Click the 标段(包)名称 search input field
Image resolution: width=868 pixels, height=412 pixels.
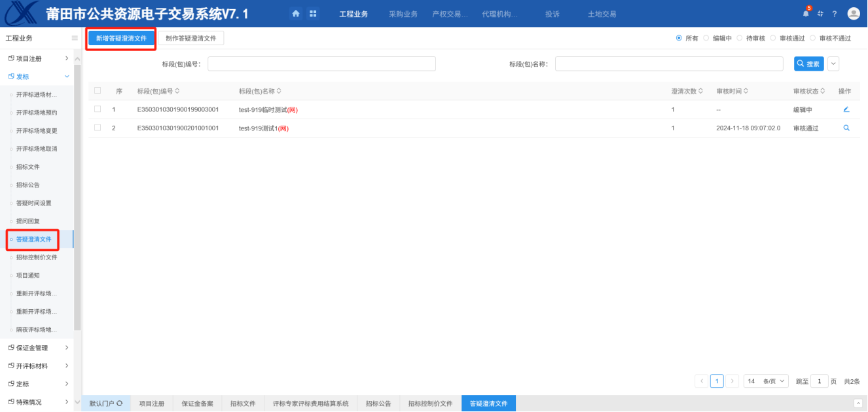[668, 64]
